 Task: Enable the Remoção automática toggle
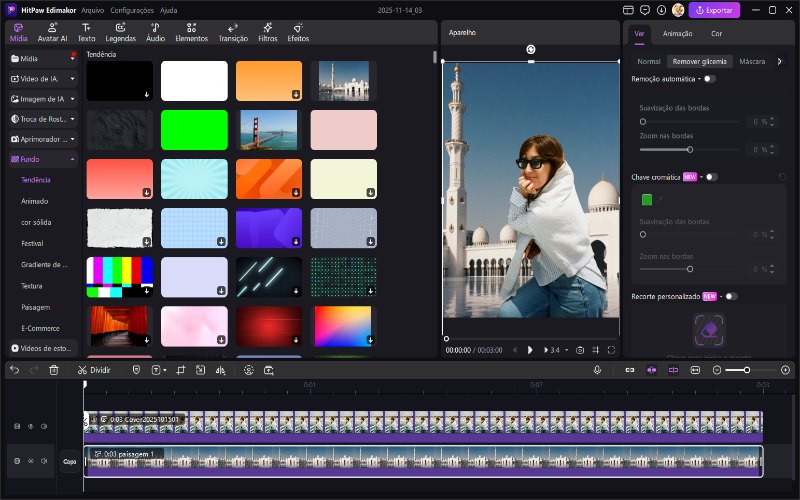[x=710, y=79]
